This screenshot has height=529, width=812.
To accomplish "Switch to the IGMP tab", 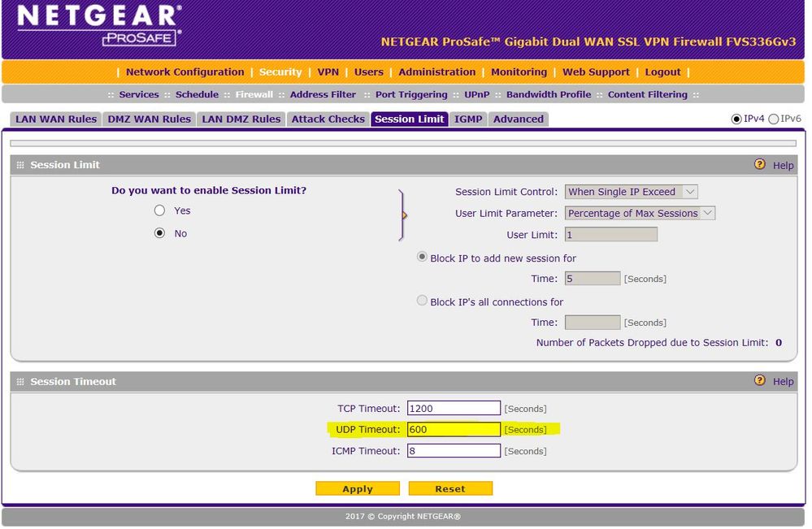I will (x=468, y=119).
